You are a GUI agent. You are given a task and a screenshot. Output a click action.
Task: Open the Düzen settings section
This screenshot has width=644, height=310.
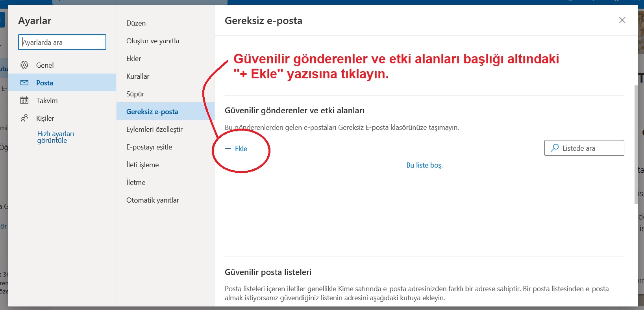[x=136, y=23]
